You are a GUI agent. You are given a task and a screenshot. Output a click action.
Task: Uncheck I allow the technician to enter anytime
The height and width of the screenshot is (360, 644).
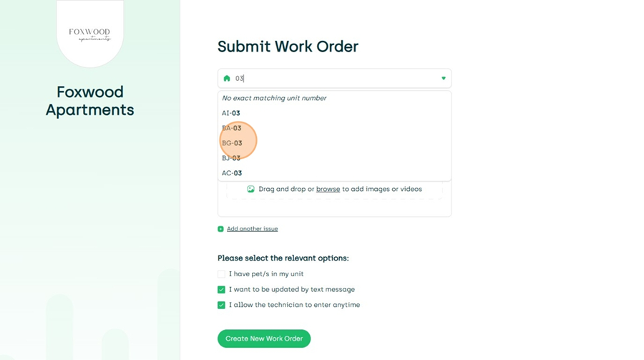click(221, 305)
